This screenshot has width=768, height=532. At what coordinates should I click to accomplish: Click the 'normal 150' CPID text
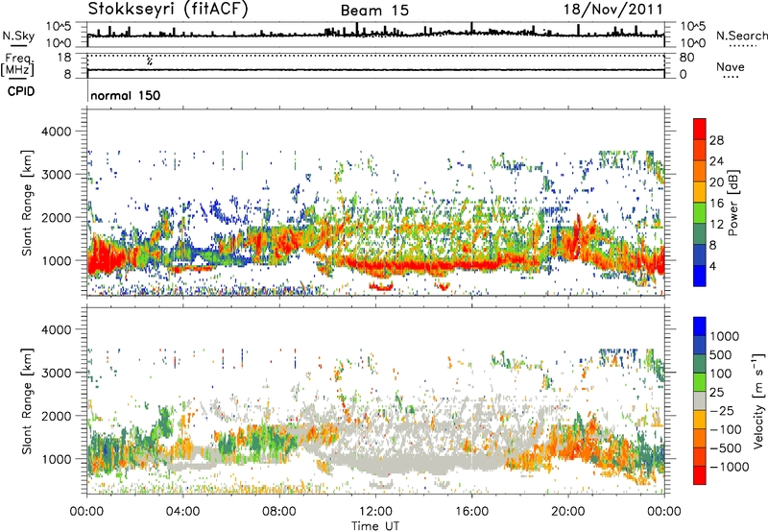pos(126,95)
